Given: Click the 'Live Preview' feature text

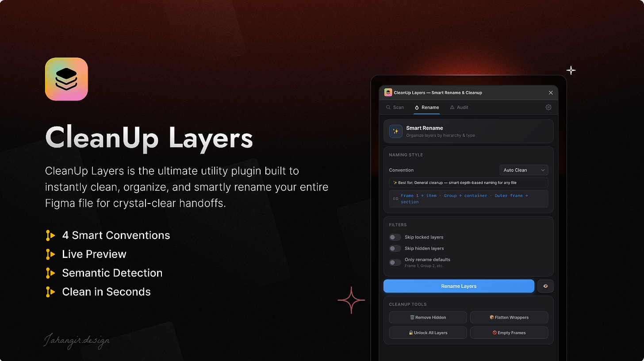Looking at the screenshot, I should tap(94, 254).
